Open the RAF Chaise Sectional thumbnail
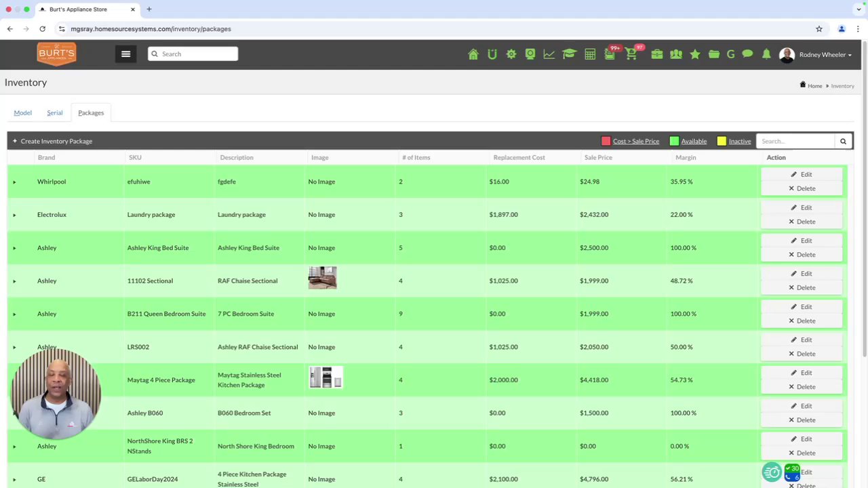This screenshot has height=488, width=868. coord(322,278)
